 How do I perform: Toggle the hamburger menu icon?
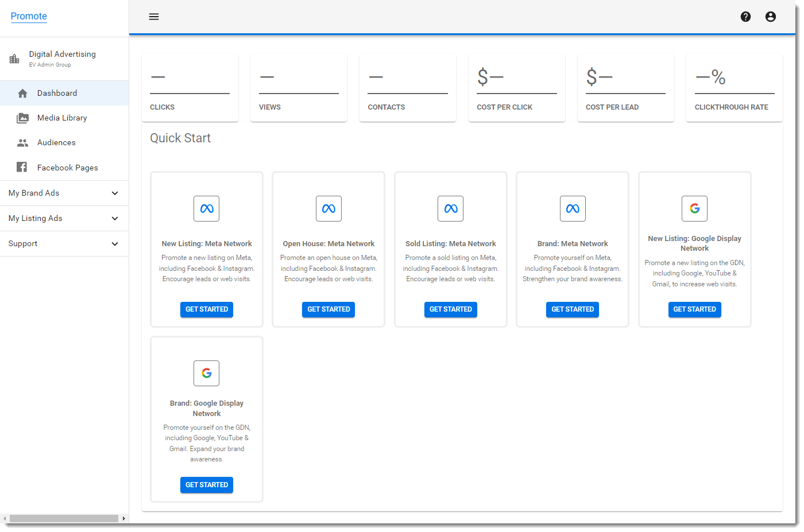(154, 17)
